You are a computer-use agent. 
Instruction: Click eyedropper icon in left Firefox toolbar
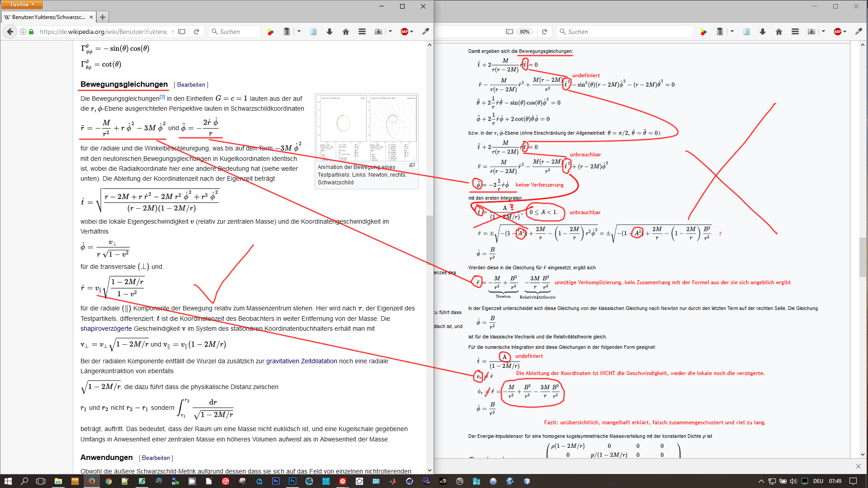click(425, 32)
